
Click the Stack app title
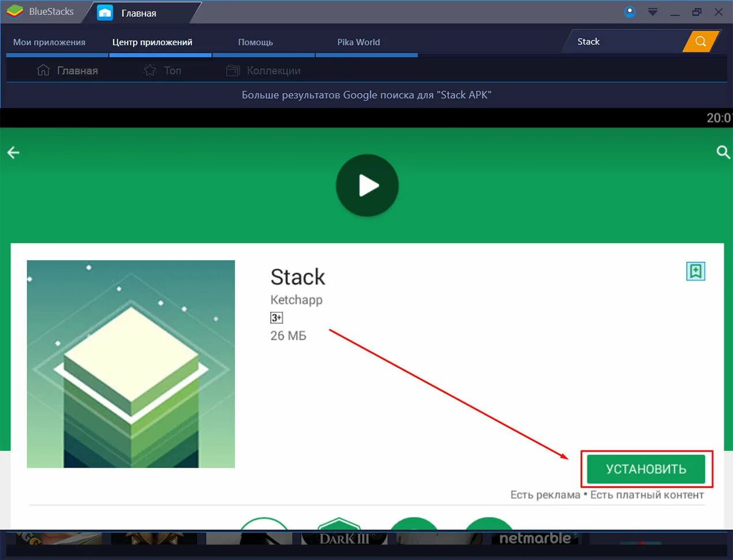[298, 277]
